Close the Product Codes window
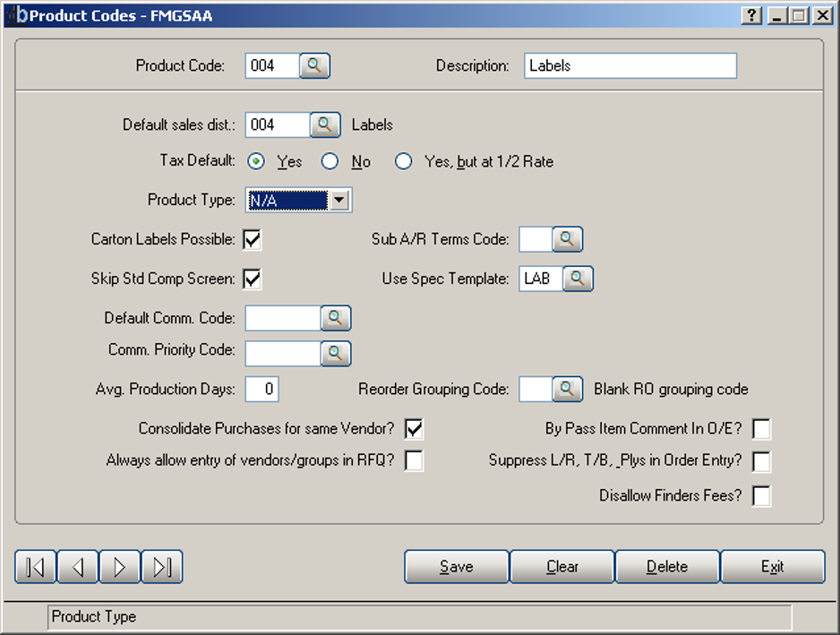840x635 pixels. [x=822, y=15]
